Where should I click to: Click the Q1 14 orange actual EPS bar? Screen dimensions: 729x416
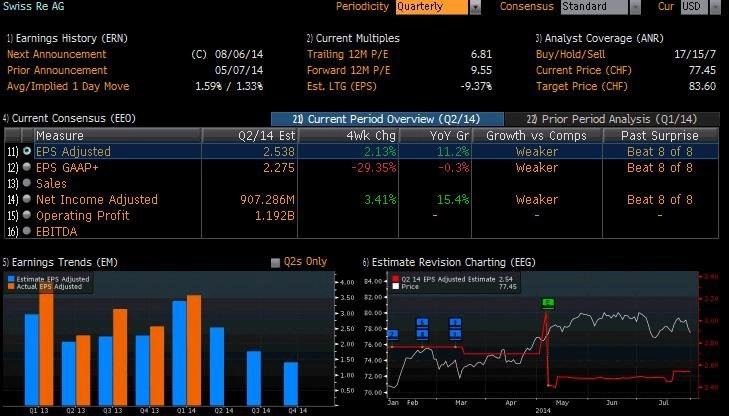(194, 350)
